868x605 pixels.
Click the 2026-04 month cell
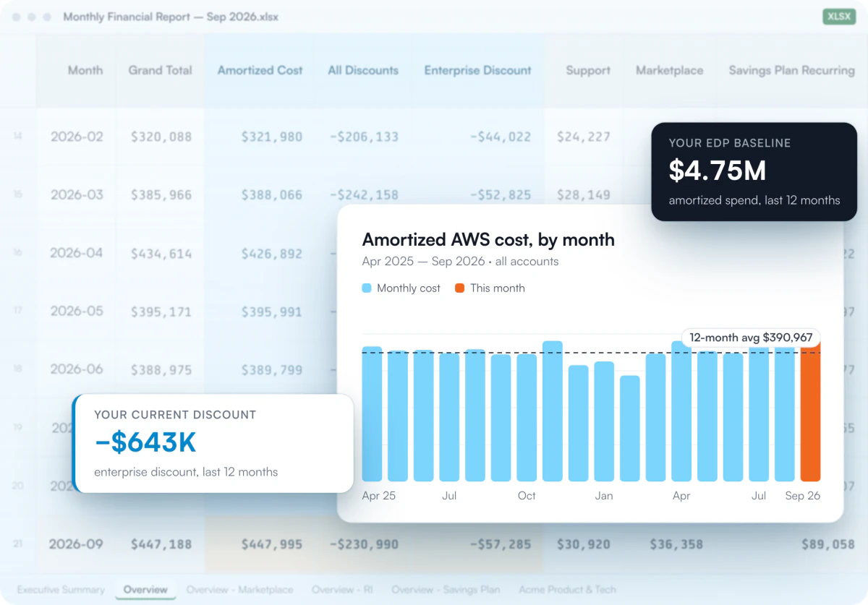(77, 254)
